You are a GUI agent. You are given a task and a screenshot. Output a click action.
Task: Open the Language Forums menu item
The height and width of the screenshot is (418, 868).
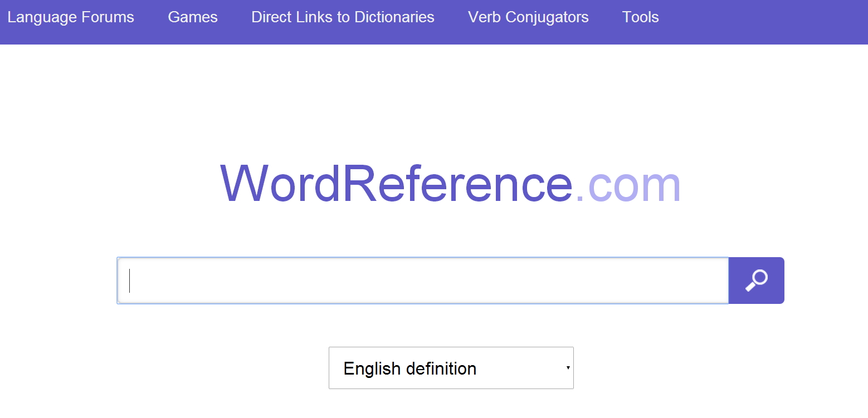click(x=71, y=17)
